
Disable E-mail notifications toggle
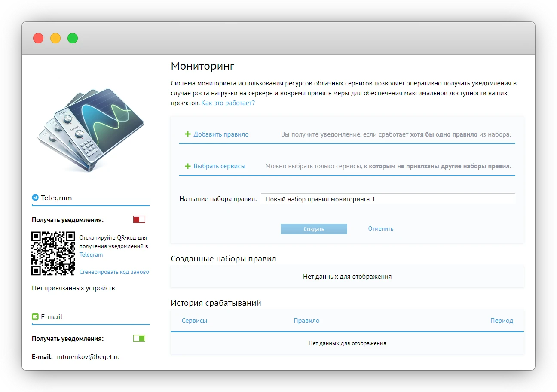[139, 339]
